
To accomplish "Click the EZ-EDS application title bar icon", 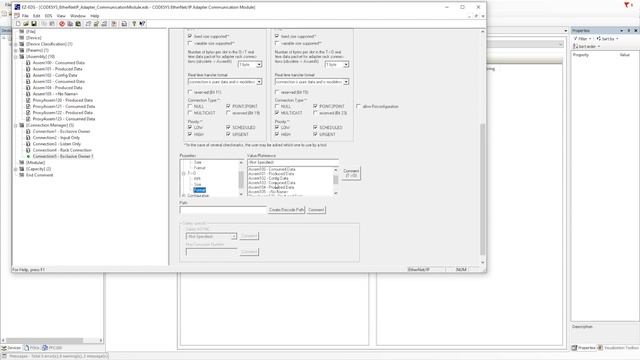I will click(x=17, y=7).
